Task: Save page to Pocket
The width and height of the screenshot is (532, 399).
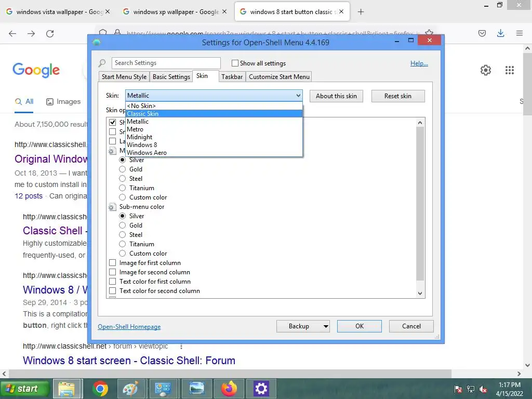Action: pyautogui.click(x=482, y=33)
